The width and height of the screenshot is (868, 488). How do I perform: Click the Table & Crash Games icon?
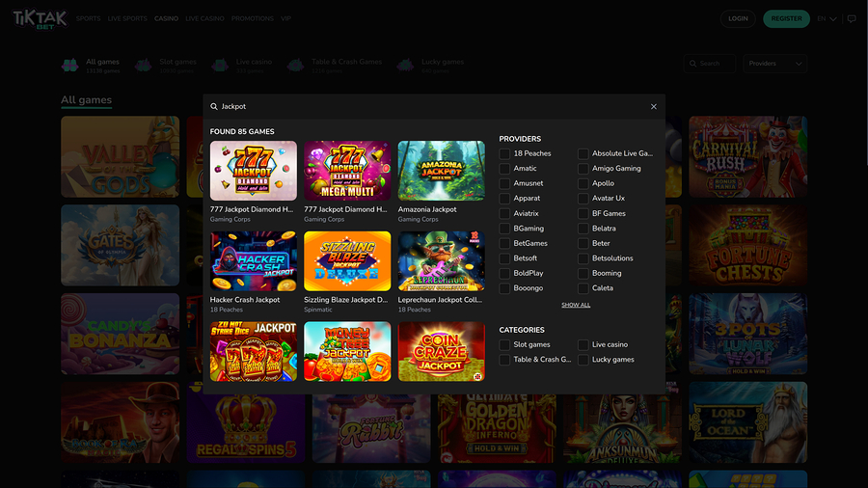coord(296,66)
